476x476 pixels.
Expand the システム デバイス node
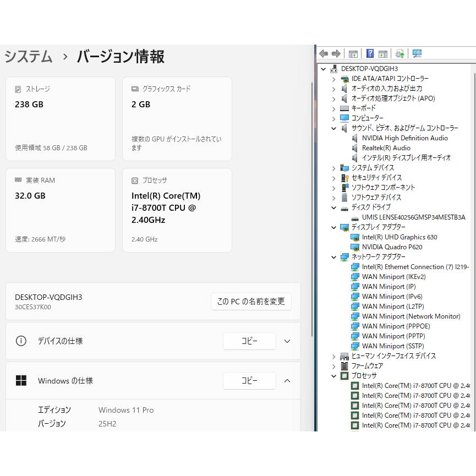(334, 168)
